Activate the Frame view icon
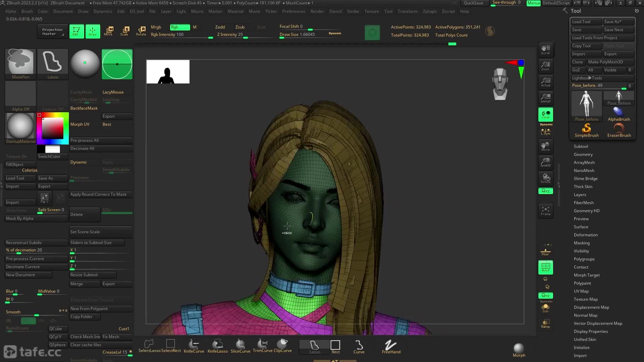644x362 pixels. tap(545, 210)
